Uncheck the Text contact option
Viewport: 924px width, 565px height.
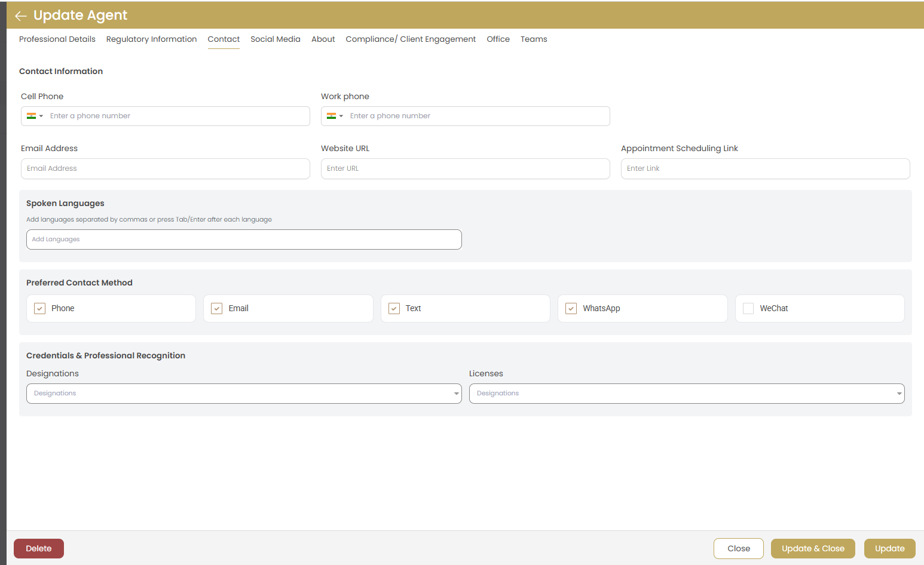point(394,308)
